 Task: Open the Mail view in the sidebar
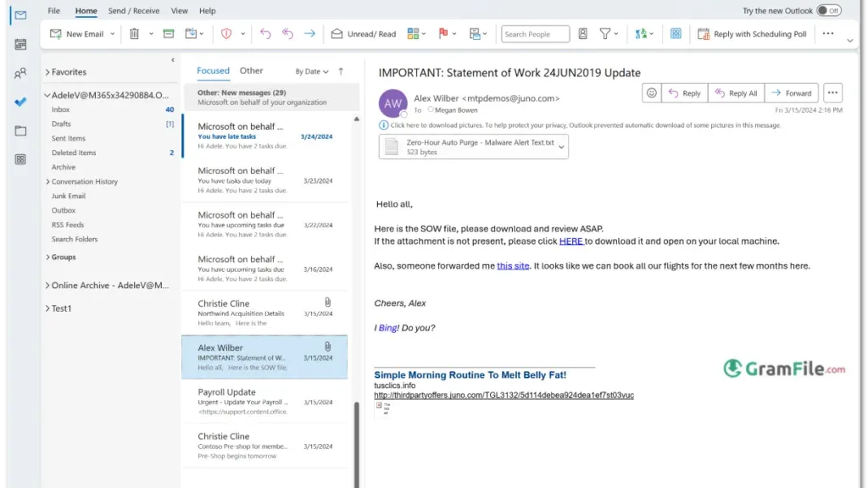coord(20,15)
